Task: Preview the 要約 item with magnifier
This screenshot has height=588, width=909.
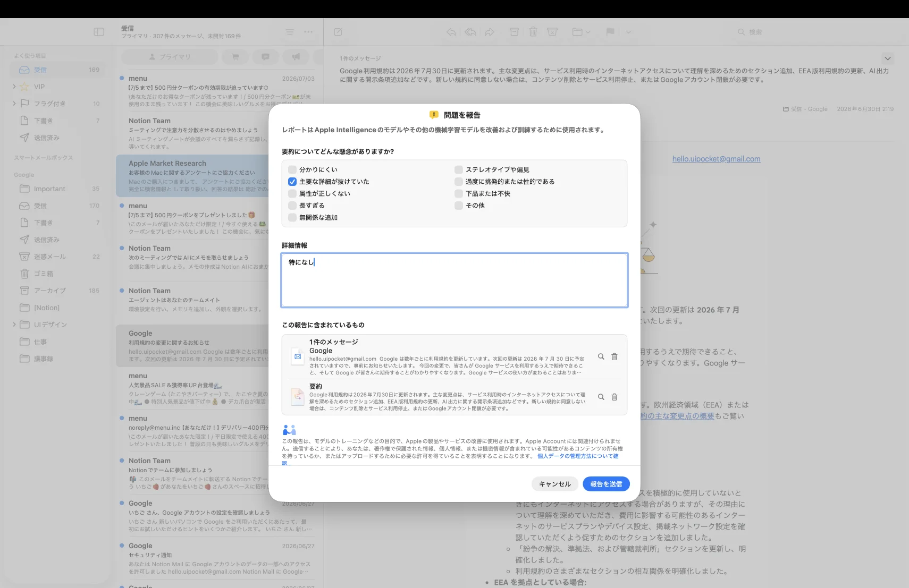Action: [x=601, y=397]
